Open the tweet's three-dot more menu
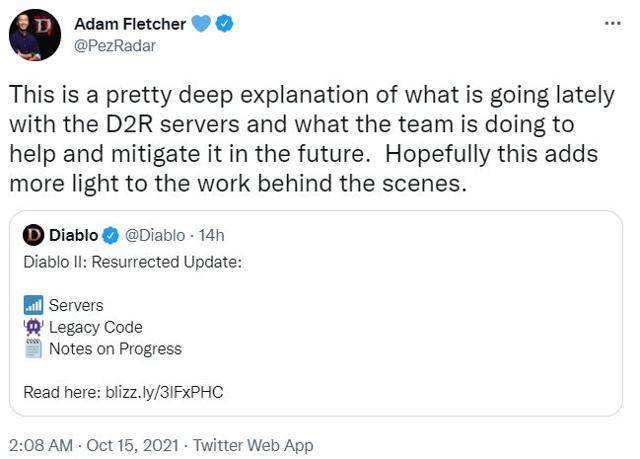 pos(613,23)
